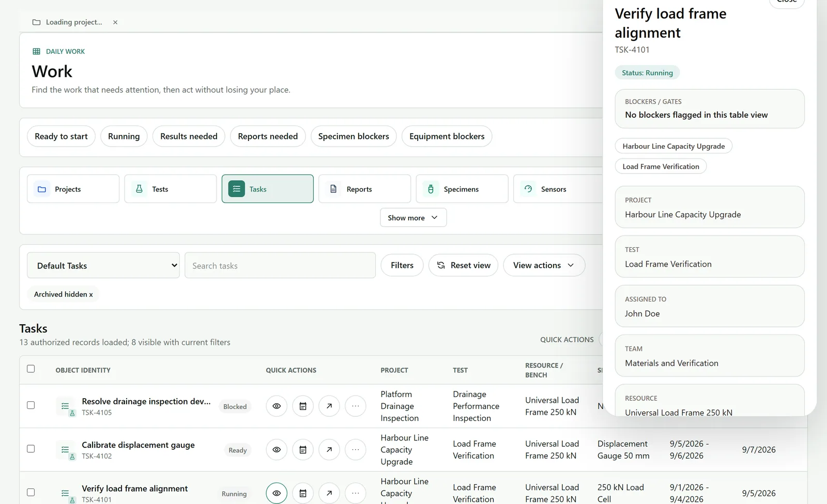Viewport: 827px width, 504px height.
Task: Switch to the Tests tab
Action: 170,189
